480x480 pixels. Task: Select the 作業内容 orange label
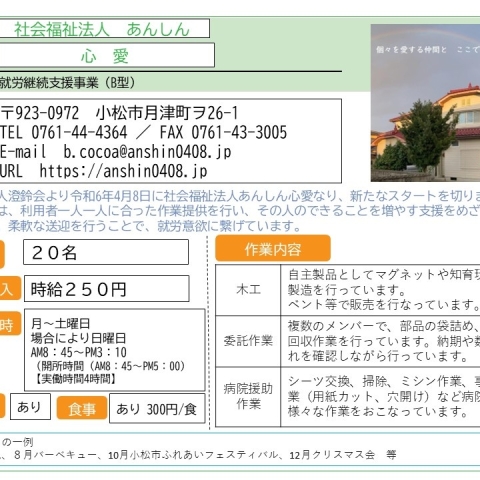tap(273, 249)
